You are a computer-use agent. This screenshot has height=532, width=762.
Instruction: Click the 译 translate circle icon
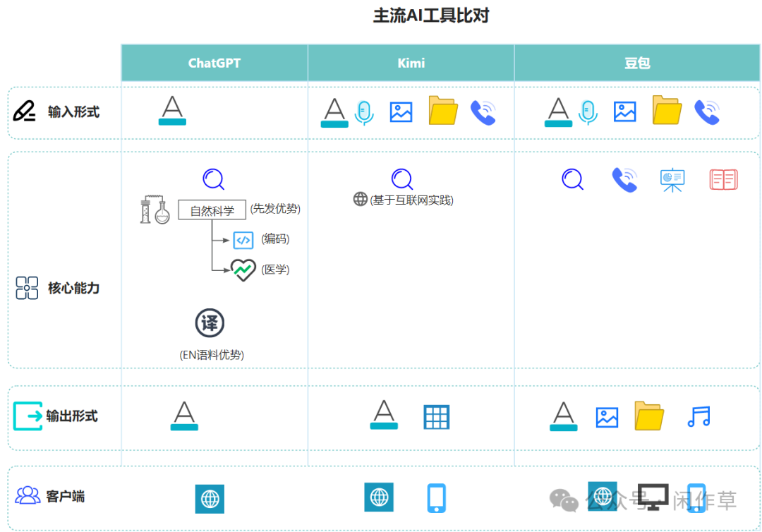click(x=210, y=323)
